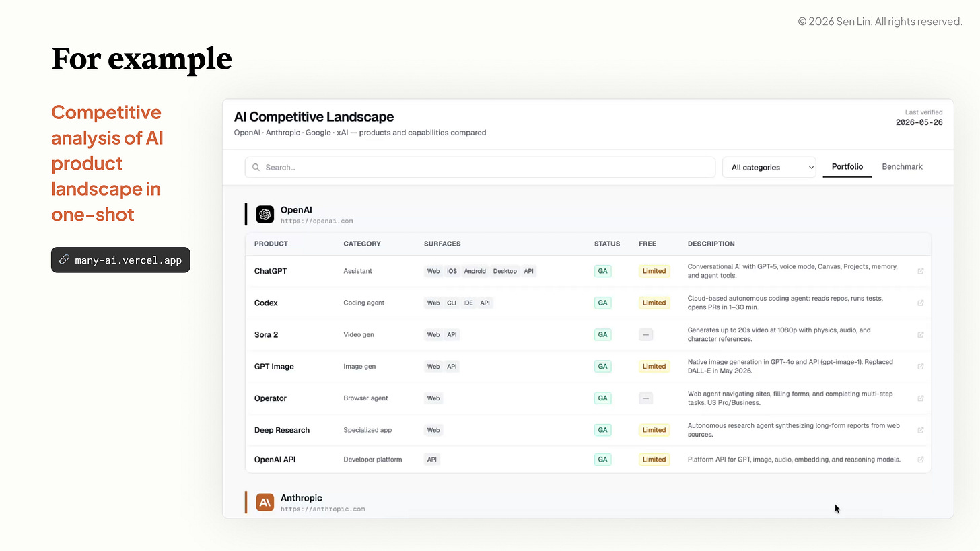The width and height of the screenshot is (980, 551).
Task: Click the Android surface tag for ChatGPT
Action: (x=475, y=271)
